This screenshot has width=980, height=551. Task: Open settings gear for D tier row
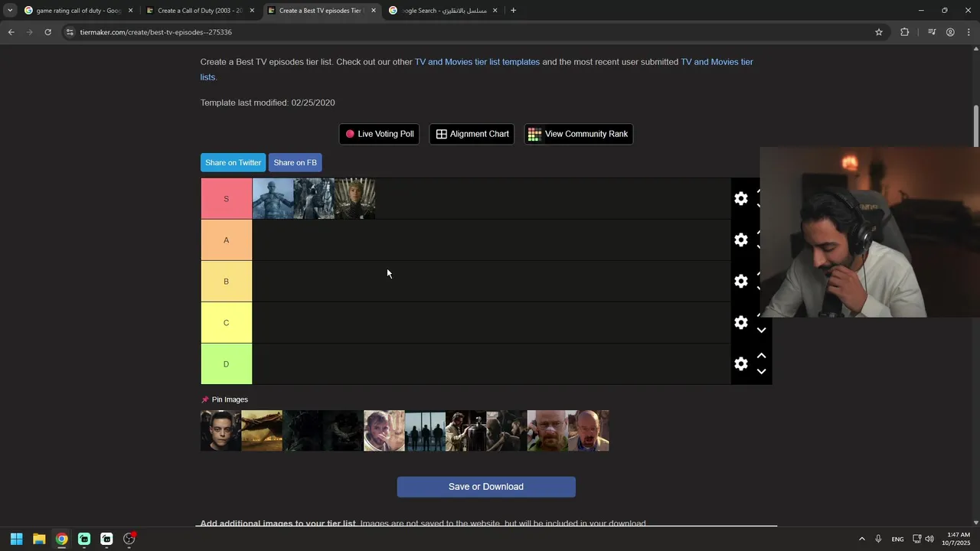tap(740, 364)
